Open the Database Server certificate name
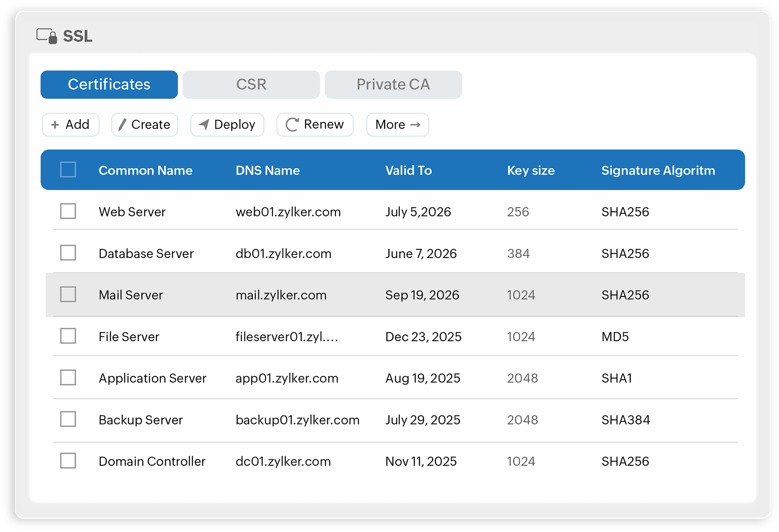 pos(146,253)
